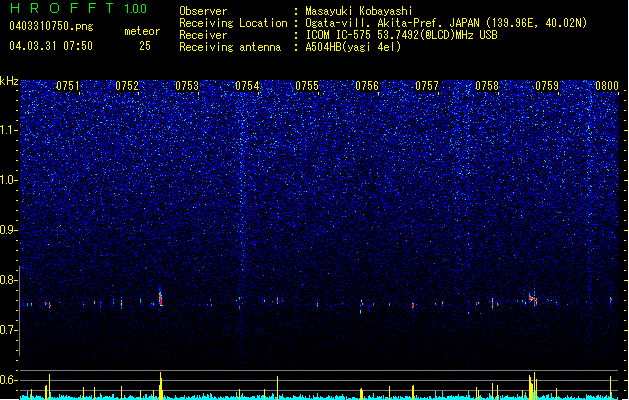The image size is (629, 400).
Task: Click the 0751 time marker
Action: 68,86
